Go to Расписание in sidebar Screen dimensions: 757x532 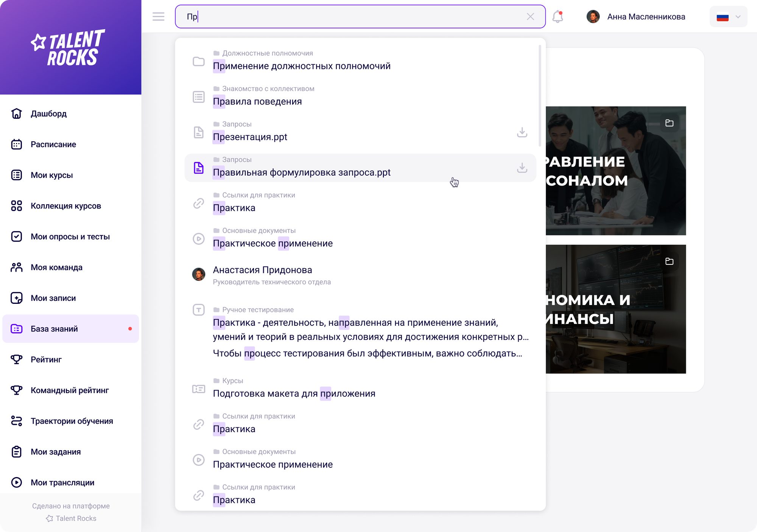point(53,144)
